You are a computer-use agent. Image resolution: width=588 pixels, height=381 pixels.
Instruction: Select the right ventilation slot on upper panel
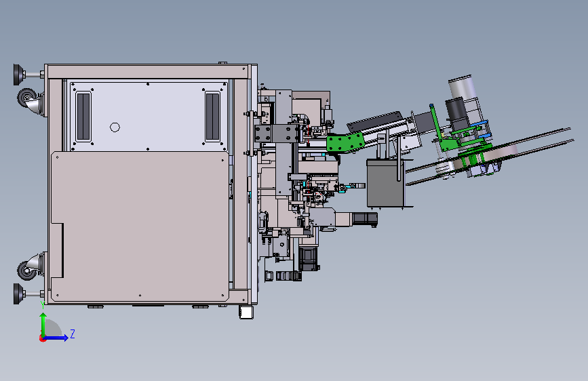pos(213,117)
